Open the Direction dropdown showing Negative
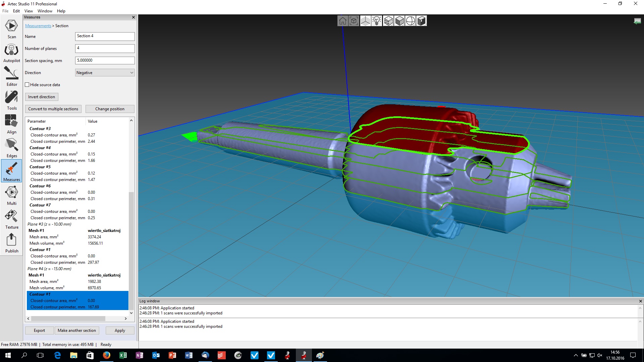The image size is (644, 362). (105, 72)
